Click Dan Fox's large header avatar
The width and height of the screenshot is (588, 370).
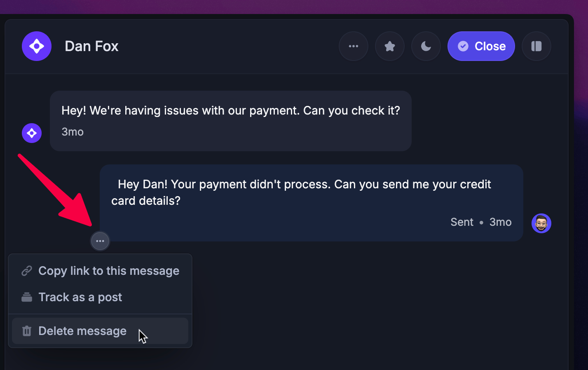click(x=37, y=46)
